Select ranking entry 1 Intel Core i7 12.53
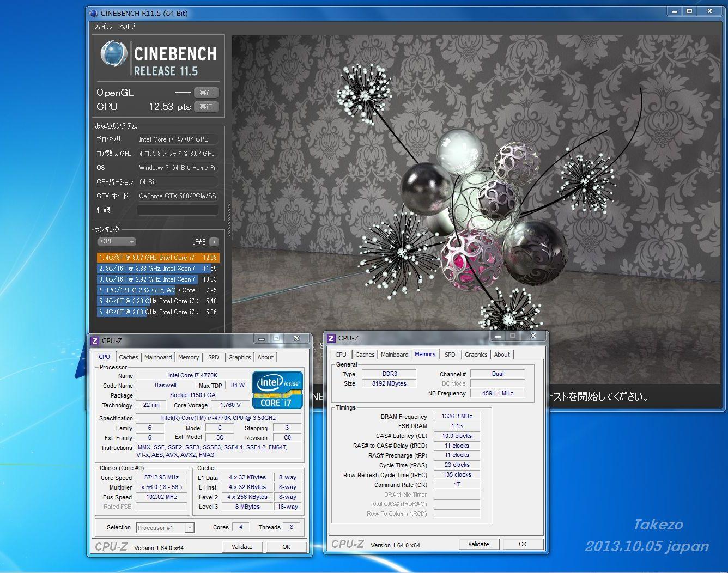This screenshot has height=573, width=728. click(x=158, y=258)
